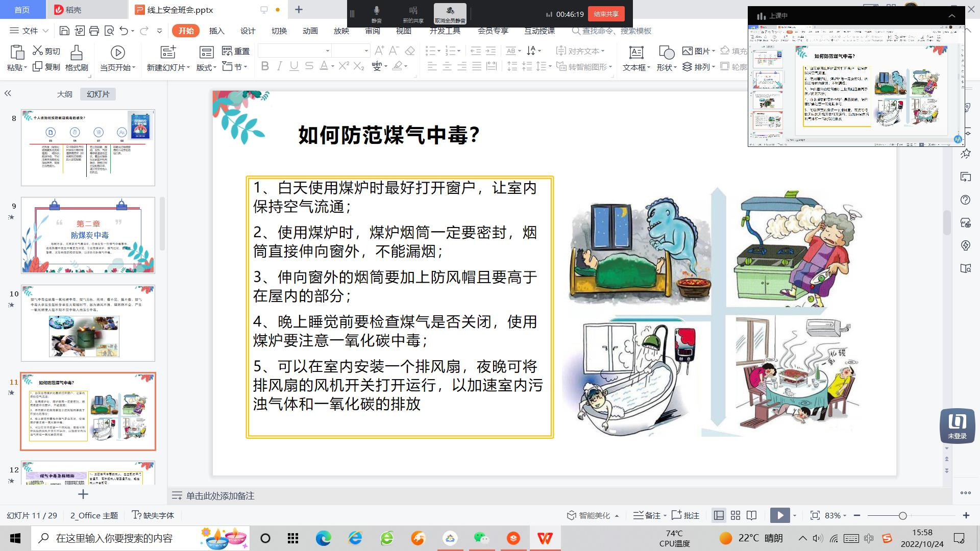Viewport: 980px width, 551px height.
Task: Toggle bold formatting
Action: pyautogui.click(x=264, y=66)
